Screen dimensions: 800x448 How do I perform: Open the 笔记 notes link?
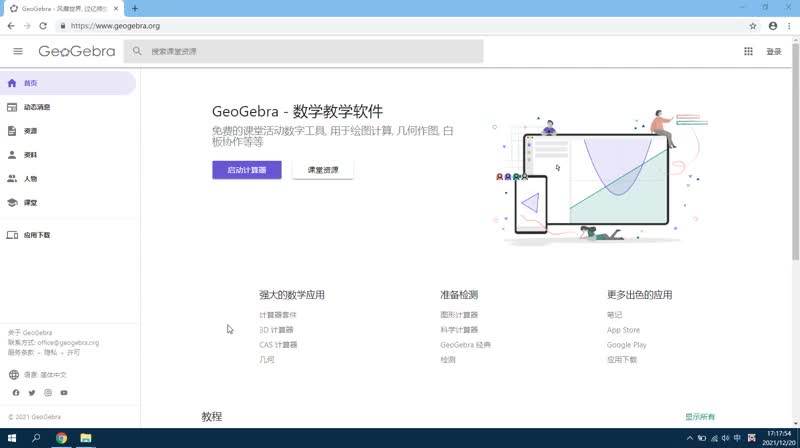[614, 315]
